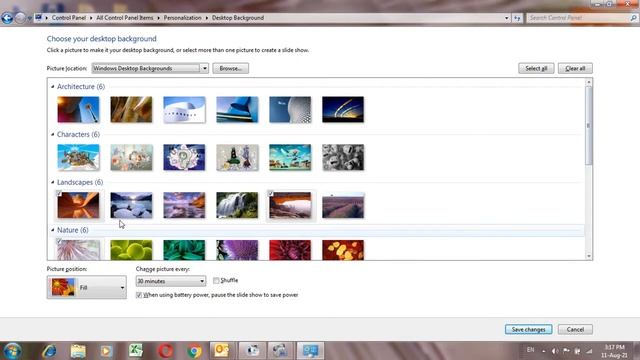Open Opera browser from taskbar
This screenshot has width=640, height=360.
(165, 351)
